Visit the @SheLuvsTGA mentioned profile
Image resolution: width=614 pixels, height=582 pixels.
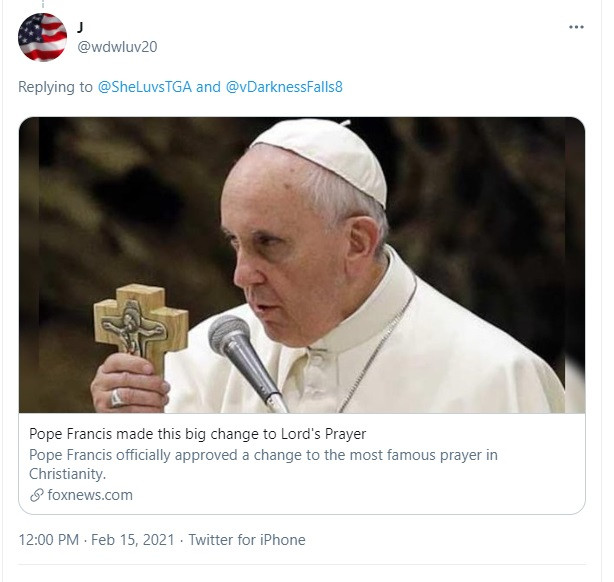coord(144,87)
